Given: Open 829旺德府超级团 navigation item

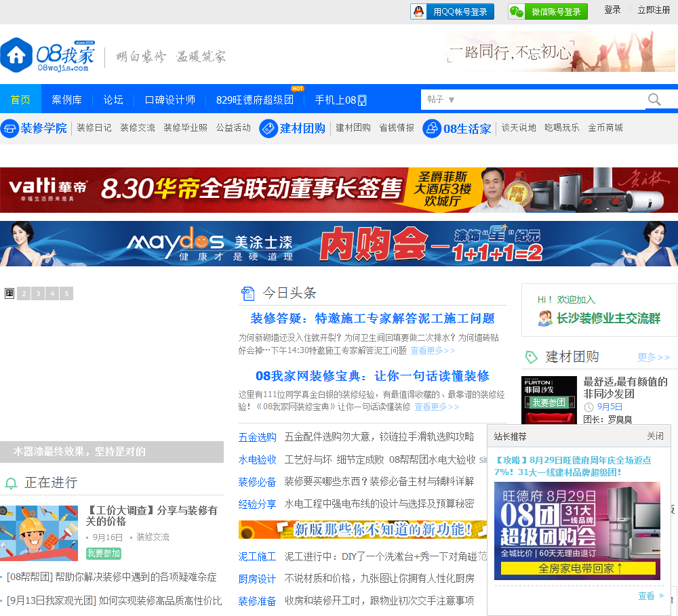Looking at the screenshot, I should click(255, 100).
